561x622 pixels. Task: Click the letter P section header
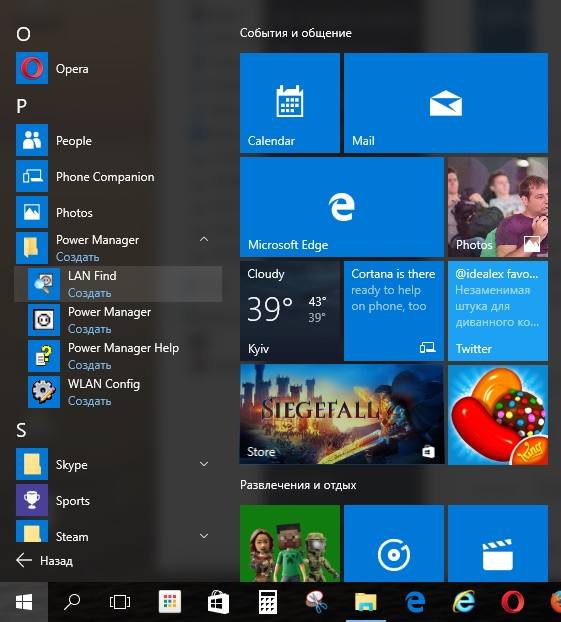[x=21, y=106]
